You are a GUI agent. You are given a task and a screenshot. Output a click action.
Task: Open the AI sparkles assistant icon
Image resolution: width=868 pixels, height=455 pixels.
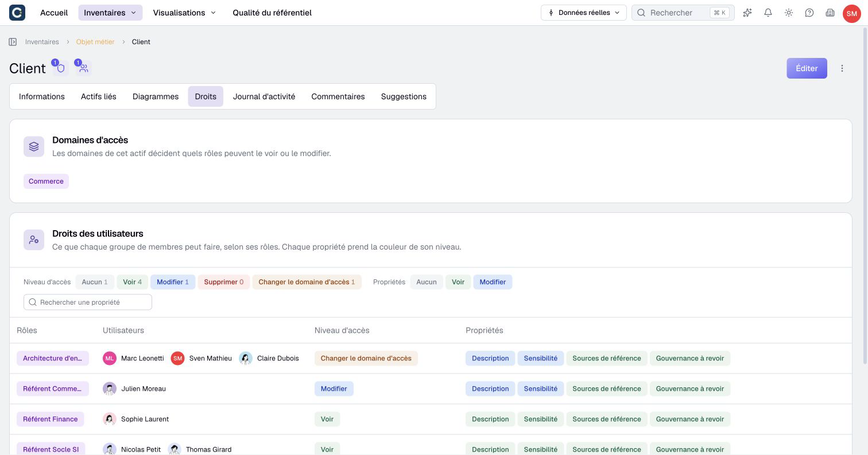tap(747, 13)
